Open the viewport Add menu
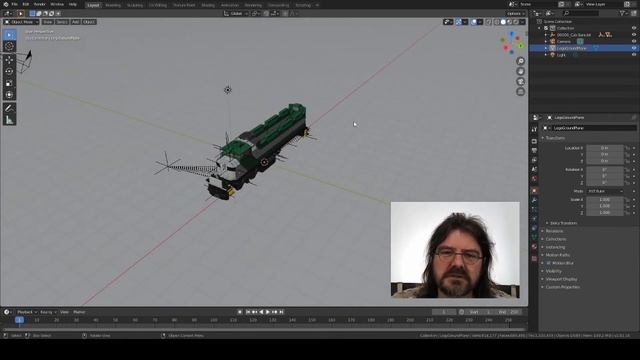 tap(75, 22)
